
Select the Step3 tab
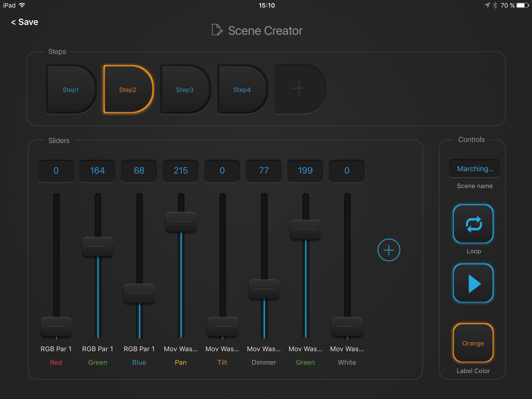pyautogui.click(x=185, y=90)
